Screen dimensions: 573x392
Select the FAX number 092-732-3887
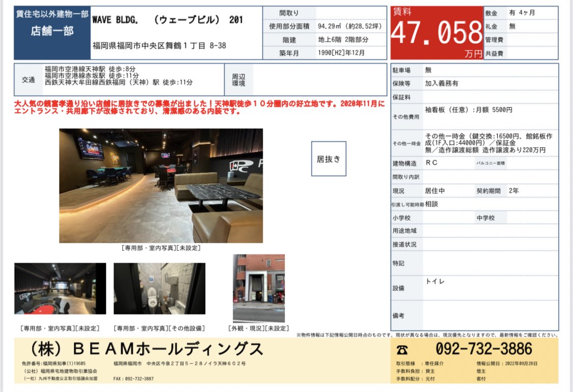click(139, 379)
